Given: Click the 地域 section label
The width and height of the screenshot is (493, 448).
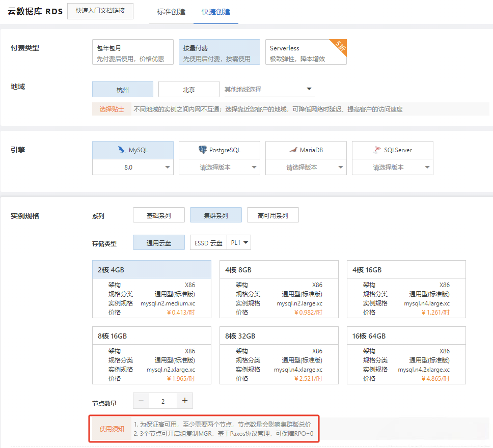Looking at the screenshot, I should tap(18, 87).
